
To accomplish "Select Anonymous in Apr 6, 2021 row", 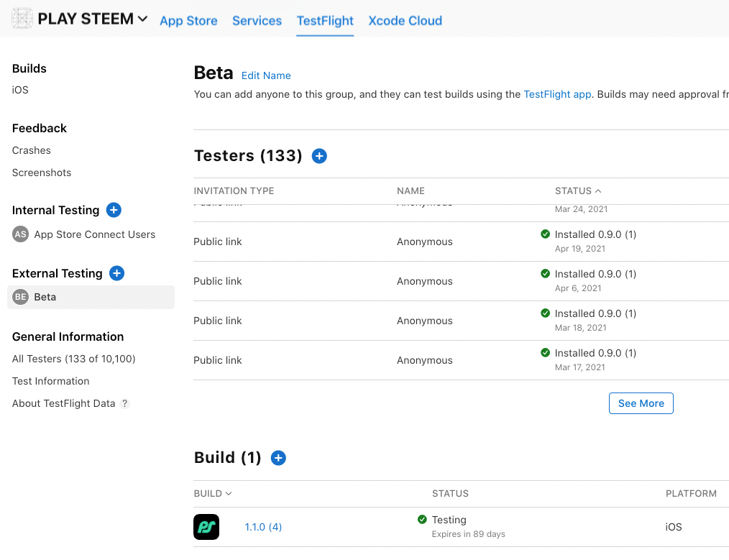I will (424, 281).
